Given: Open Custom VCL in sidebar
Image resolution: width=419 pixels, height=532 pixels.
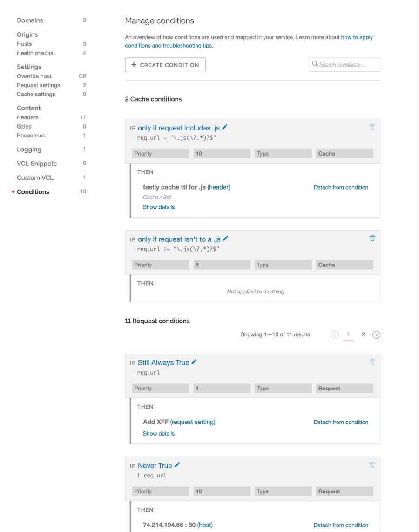Looking at the screenshot, I should point(35,178).
